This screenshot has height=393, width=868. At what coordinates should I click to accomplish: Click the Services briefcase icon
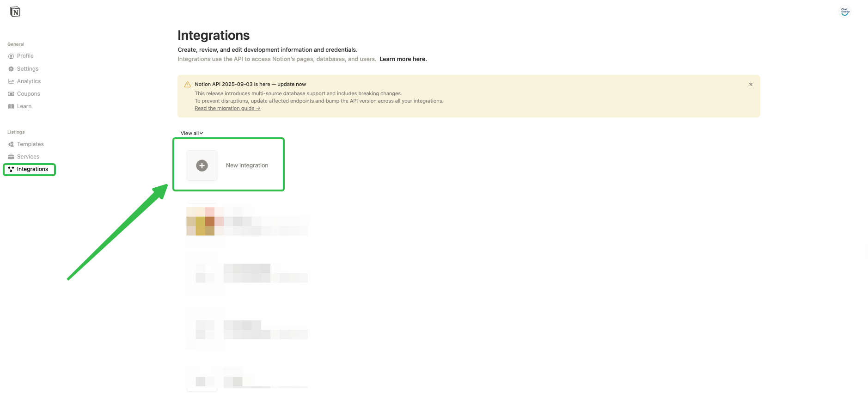[x=11, y=157]
